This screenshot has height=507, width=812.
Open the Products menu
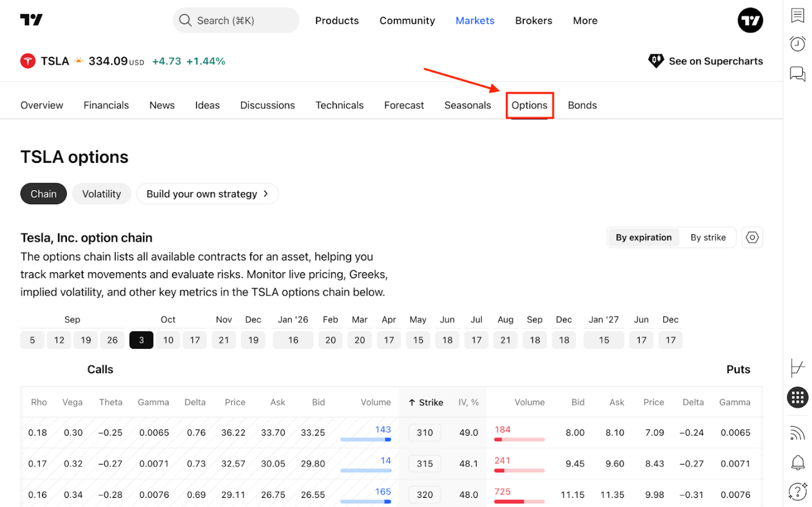pyautogui.click(x=337, y=20)
